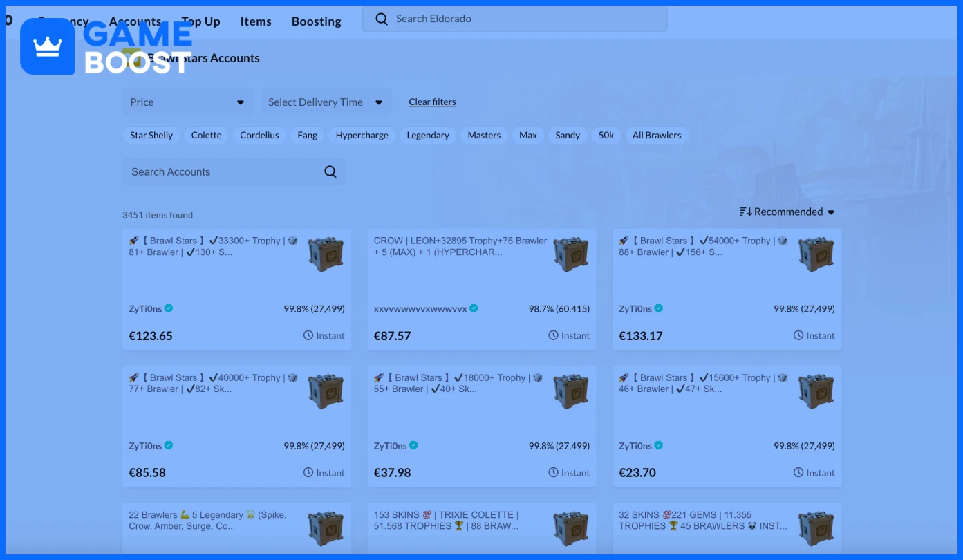Click the magnifier icon in Search Accounts field
Viewport: 963px width, 560px height.
pos(330,171)
